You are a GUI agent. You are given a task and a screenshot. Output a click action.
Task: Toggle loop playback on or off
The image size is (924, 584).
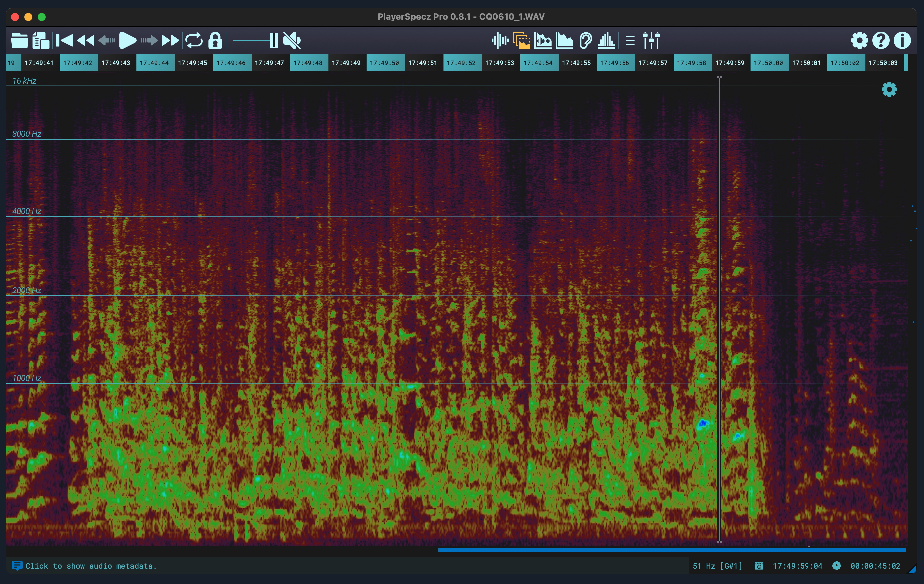point(194,40)
